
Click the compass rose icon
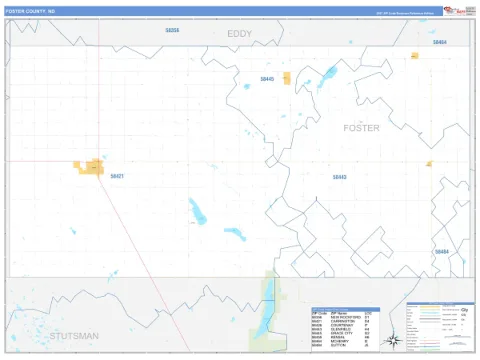tap(393, 340)
